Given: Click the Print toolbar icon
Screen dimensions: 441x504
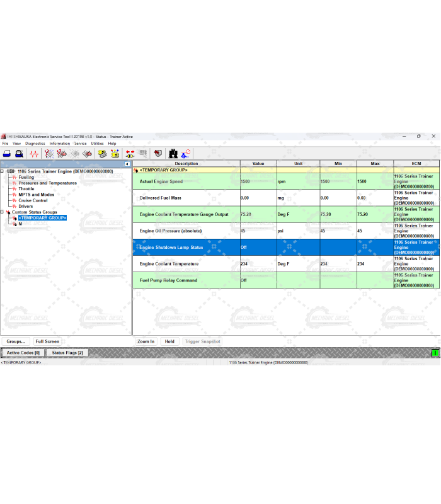Looking at the screenshot, I should (x=7, y=153).
